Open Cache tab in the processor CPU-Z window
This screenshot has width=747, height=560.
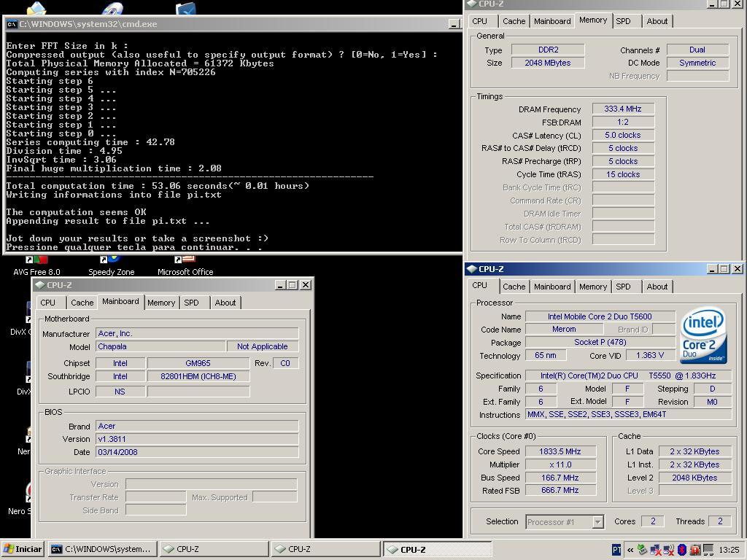coord(514,287)
